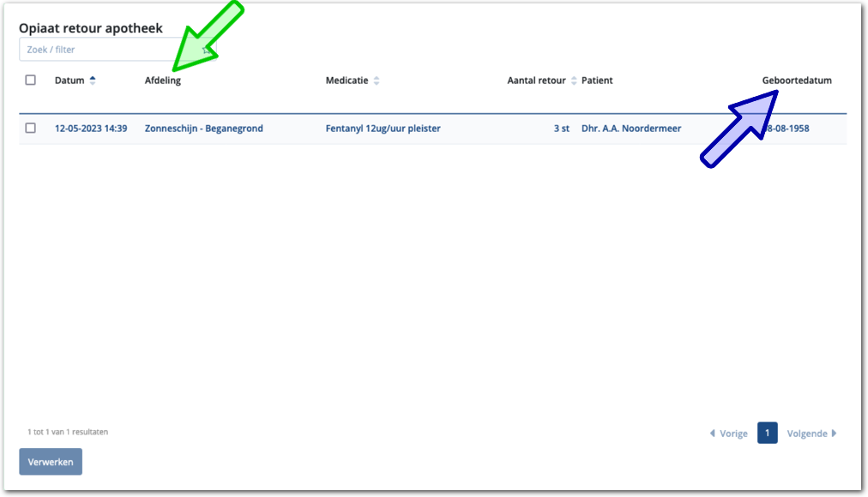Sort by Medicatie using its sort icon

click(376, 81)
